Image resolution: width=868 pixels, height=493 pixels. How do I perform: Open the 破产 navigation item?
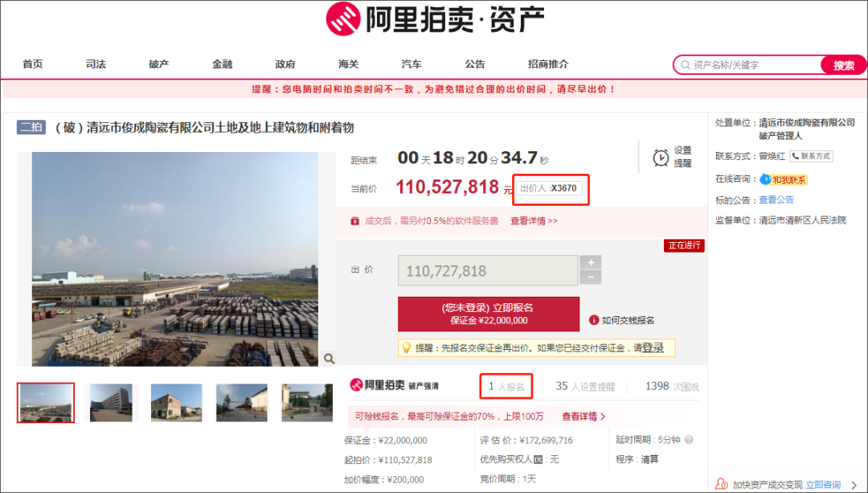coord(159,64)
